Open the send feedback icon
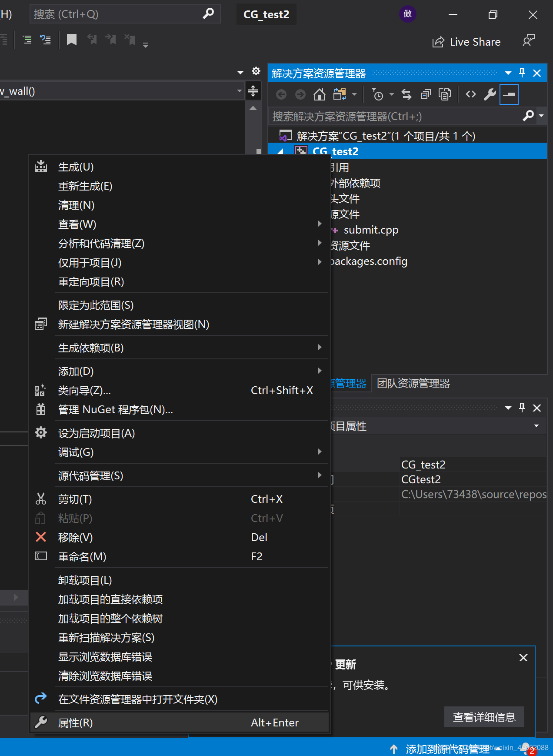The image size is (553, 756). click(x=529, y=41)
